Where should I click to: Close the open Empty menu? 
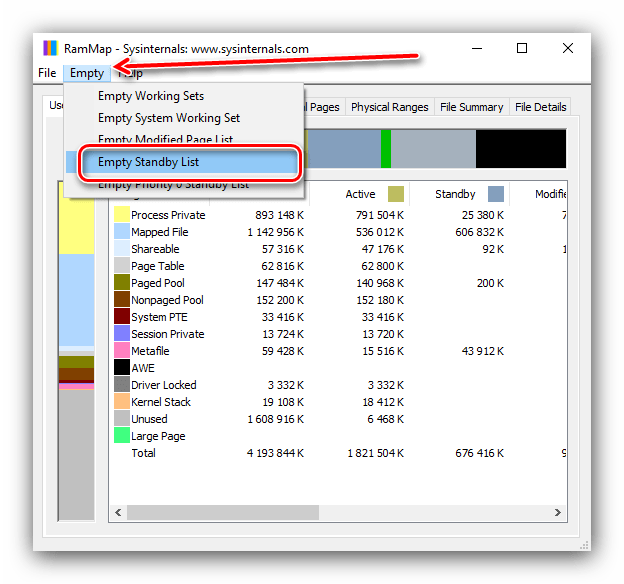(x=87, y=73)
